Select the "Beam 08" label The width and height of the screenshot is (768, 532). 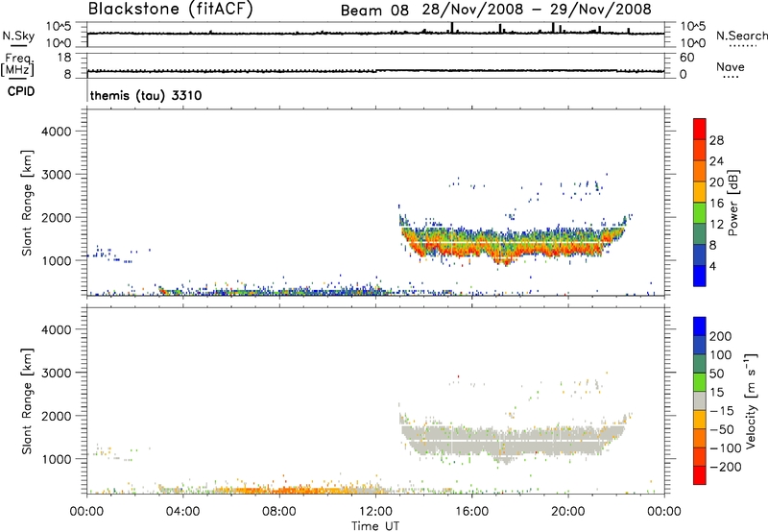coord(374,10)
